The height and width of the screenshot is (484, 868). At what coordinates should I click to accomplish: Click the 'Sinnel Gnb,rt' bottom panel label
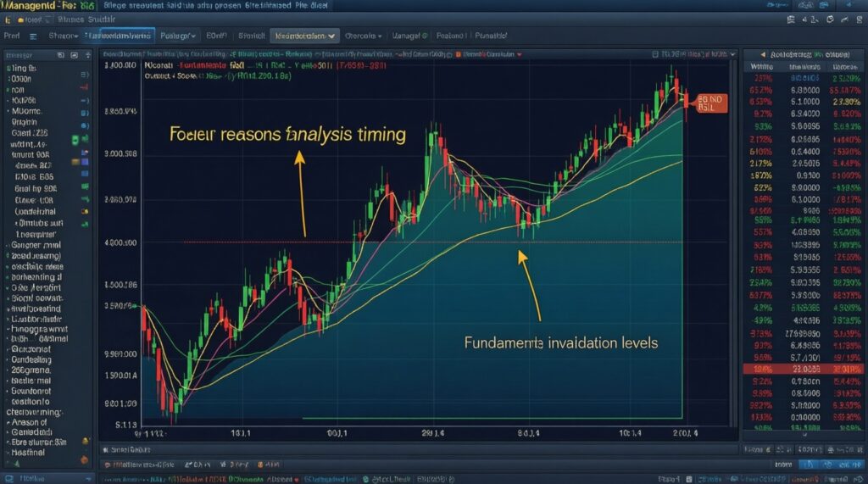click(x=131, y=449)
